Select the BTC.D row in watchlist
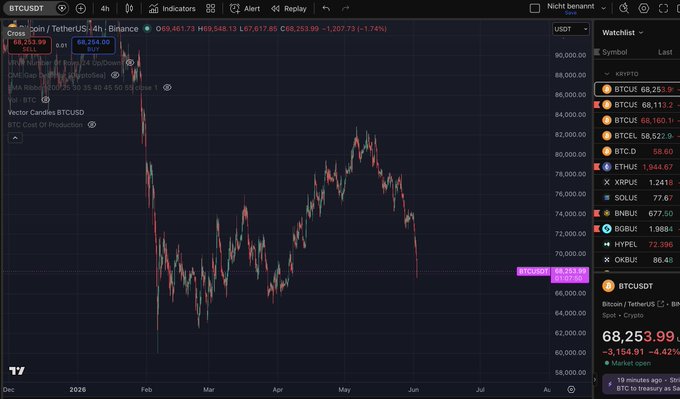The image size is (680, 399). [x=637, y=151]
